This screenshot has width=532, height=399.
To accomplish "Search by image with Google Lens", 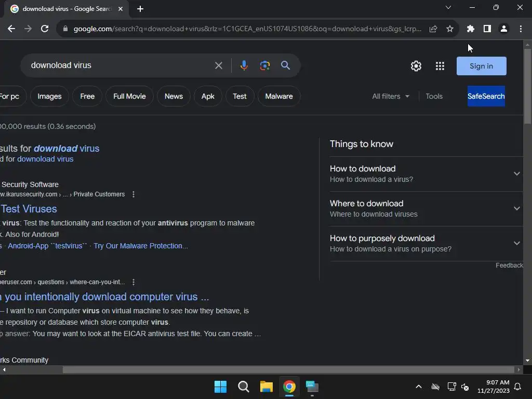I will [265, 65].
